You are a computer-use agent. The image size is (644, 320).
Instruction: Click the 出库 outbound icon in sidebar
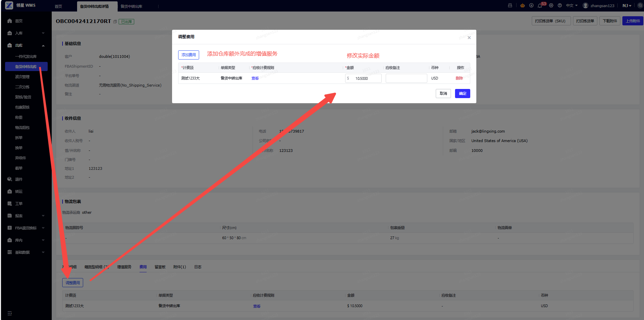(x=9, y=45)
